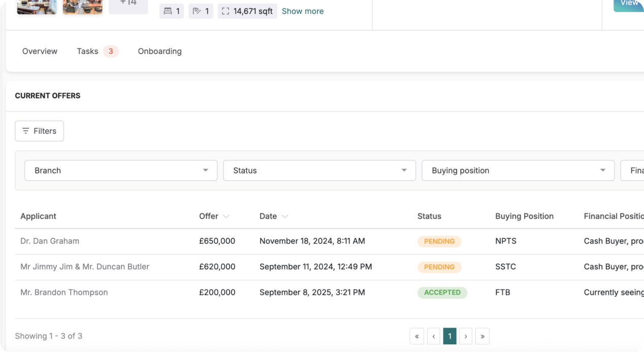
Task: Click the ACCEPTED badge for Mr. Brandon Thompson
Action: point(442,293)
